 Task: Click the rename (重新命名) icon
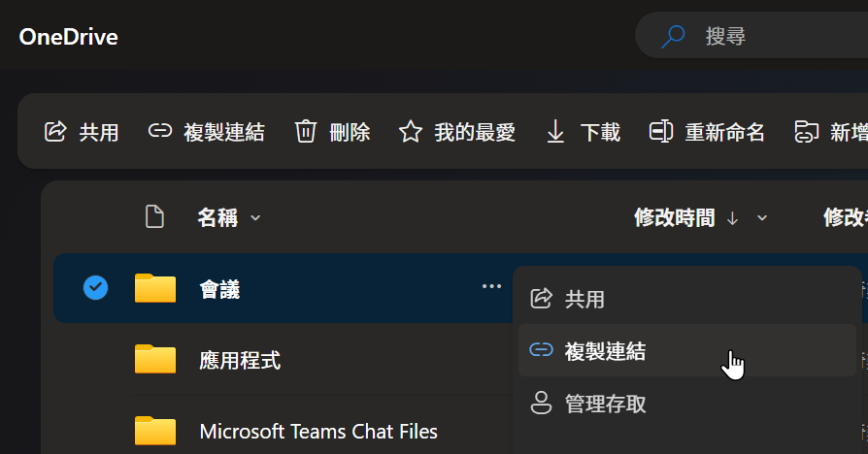661,132
